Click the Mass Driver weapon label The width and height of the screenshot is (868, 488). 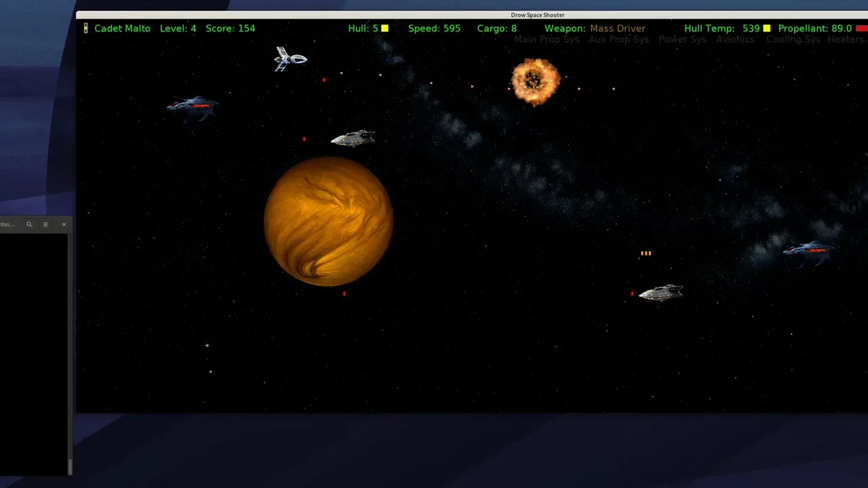coord(617,28)
